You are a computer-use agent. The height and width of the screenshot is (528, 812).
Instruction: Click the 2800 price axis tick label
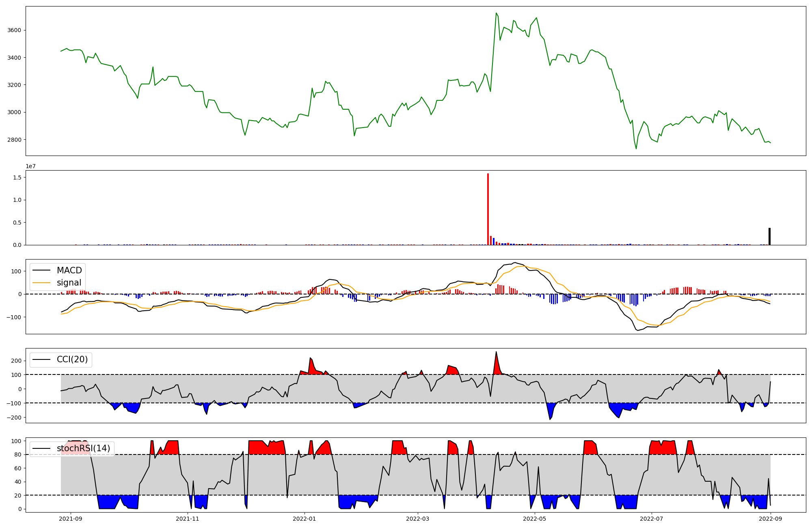click(x=14, y=140)
